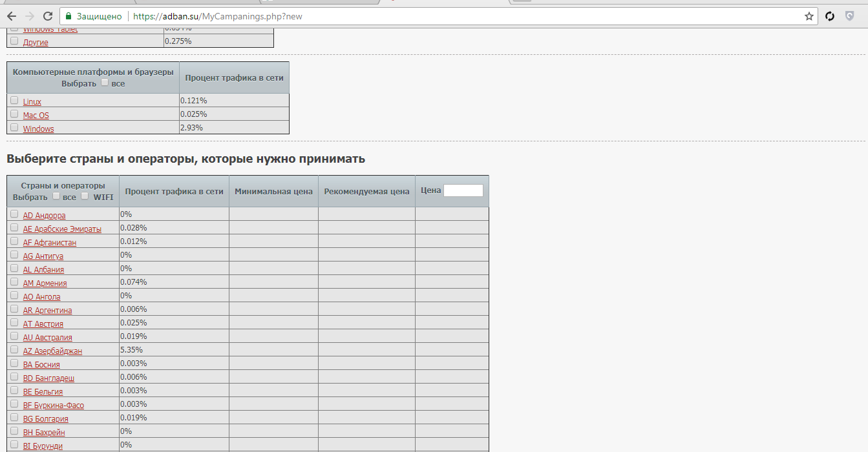Check the box next to AZ Азербайджан
Image resolution: width=868 pixels, height=452 pixels.
tap(14, 349)
